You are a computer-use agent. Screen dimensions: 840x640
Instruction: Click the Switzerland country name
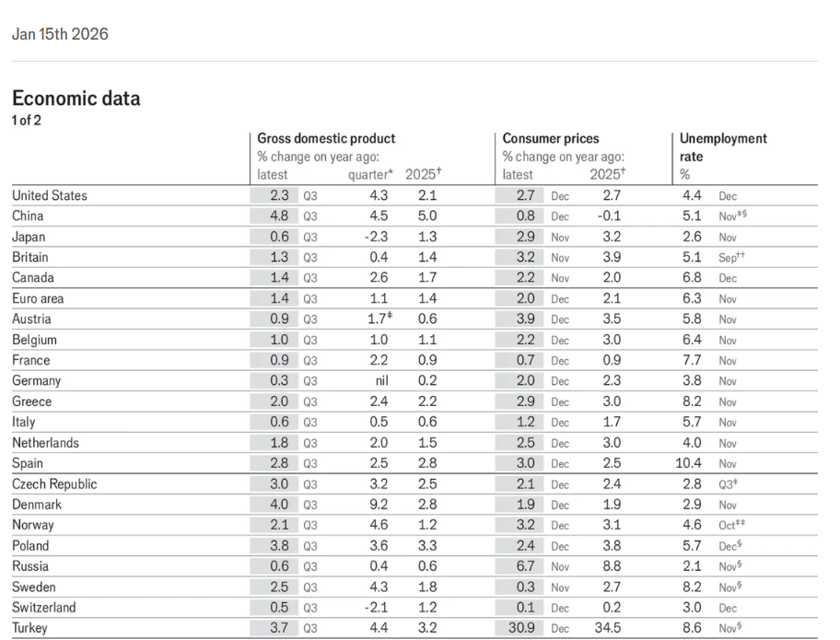(44, 608)
